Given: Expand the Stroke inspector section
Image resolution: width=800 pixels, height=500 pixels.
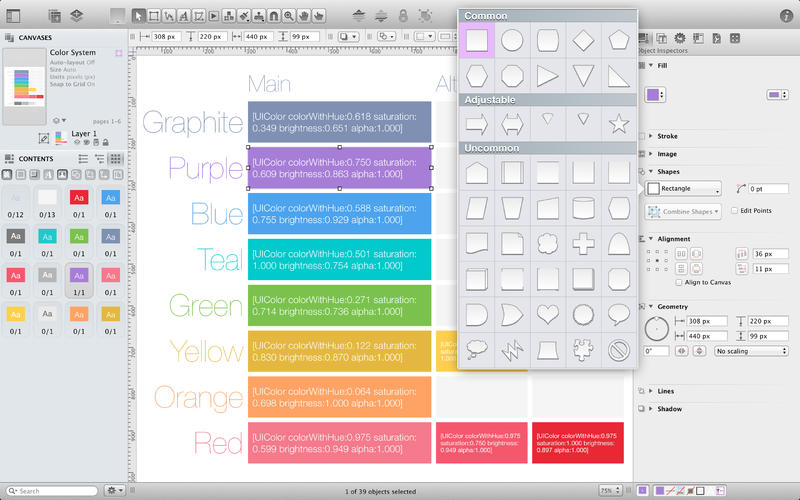Looking at the screenshot, I should (x=652, y=136).
